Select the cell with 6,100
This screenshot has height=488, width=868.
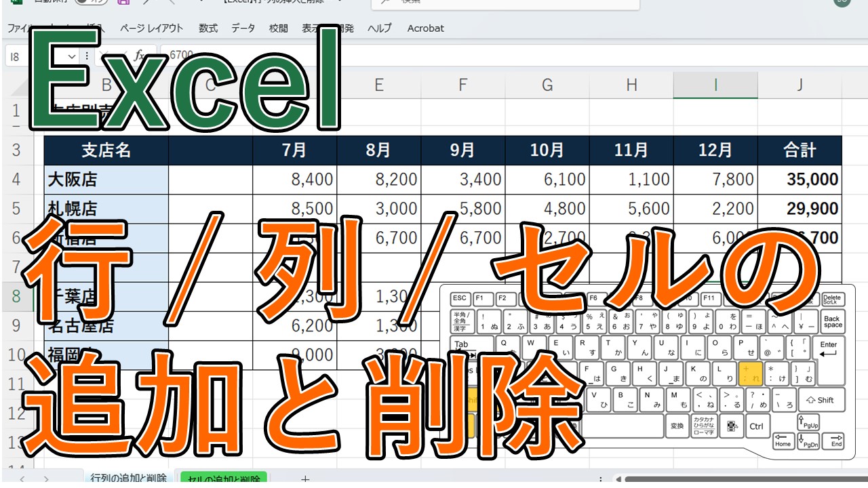[x=547, y=179]
